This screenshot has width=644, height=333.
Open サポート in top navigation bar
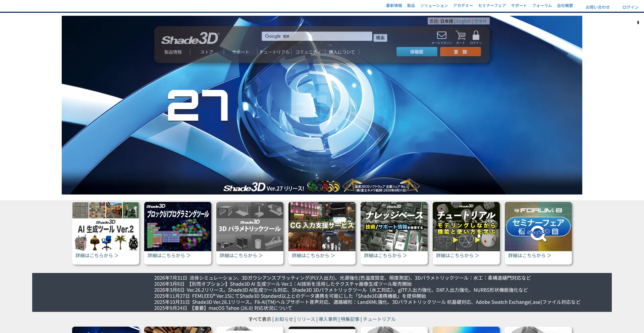[x=519, y=6]
